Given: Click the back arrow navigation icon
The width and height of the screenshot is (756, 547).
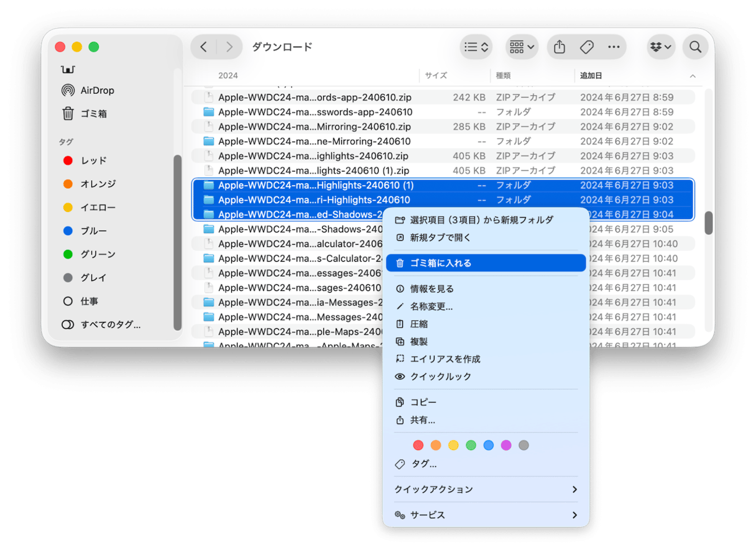Looking at the screenshot, I should tap(203, 47).
